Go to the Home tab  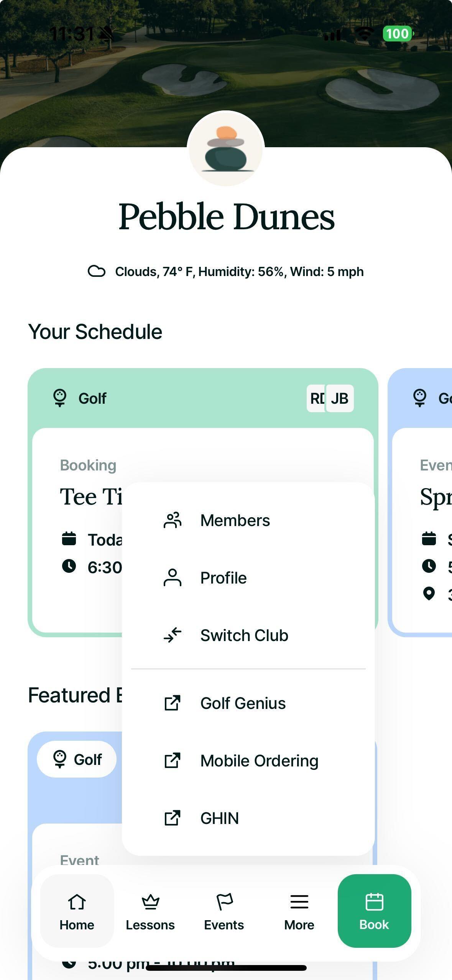pyautogui.click(x=77, y=911)
